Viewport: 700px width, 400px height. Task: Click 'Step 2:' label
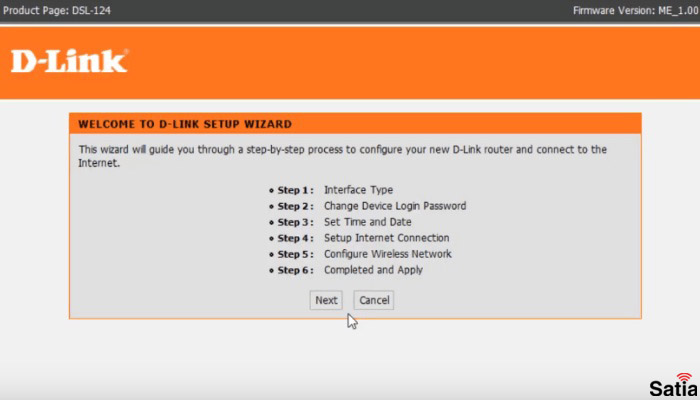(296, 206)
